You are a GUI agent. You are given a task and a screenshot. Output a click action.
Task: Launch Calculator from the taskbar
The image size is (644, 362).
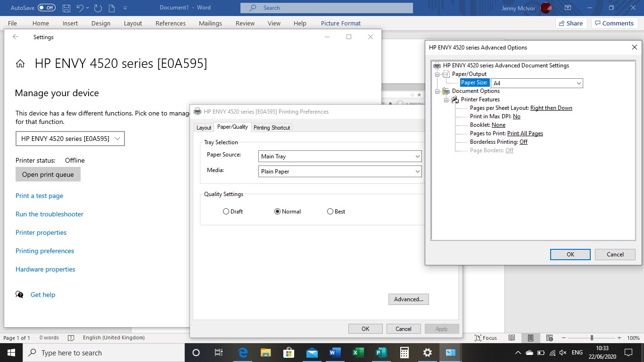pos(404,352)
